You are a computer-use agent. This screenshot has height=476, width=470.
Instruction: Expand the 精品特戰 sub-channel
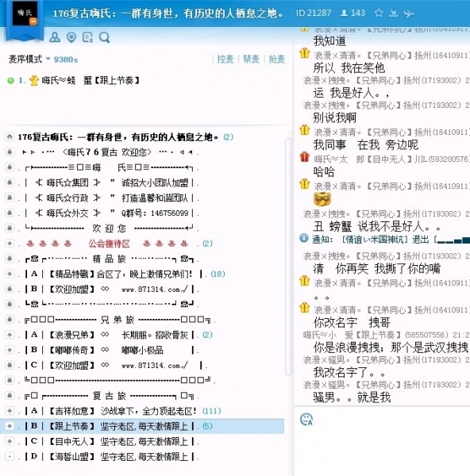pos(10,274)
